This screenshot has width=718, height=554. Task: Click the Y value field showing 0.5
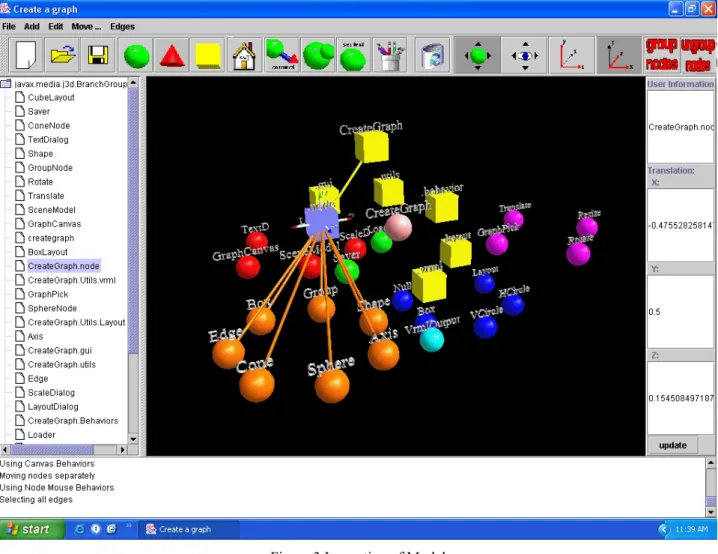tap(680, 312)
